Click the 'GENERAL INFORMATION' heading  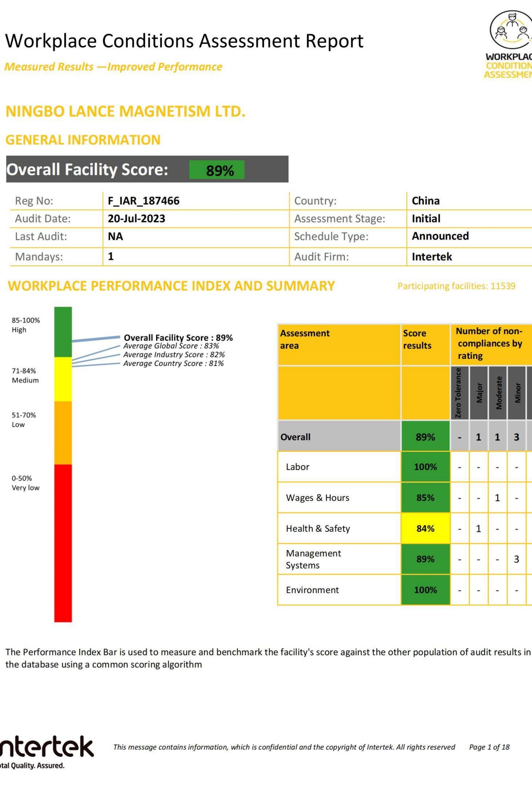tap(83, 140)
